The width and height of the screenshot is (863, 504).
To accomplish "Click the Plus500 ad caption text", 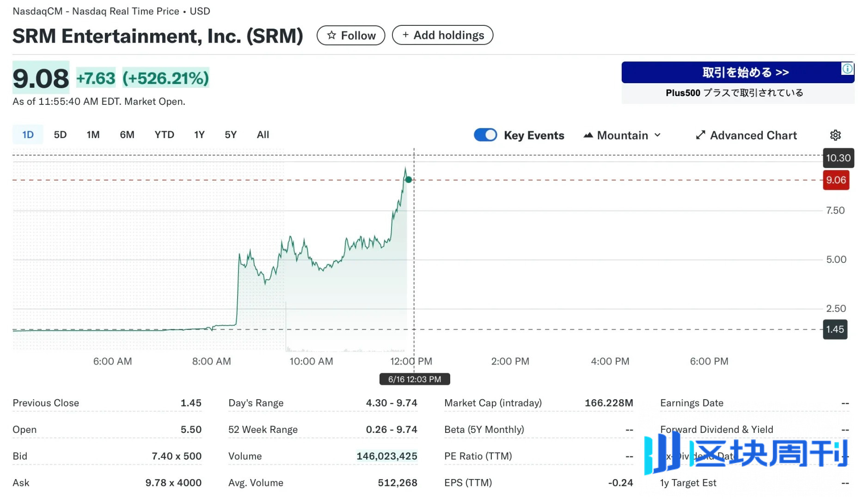I will pos(734,93).
